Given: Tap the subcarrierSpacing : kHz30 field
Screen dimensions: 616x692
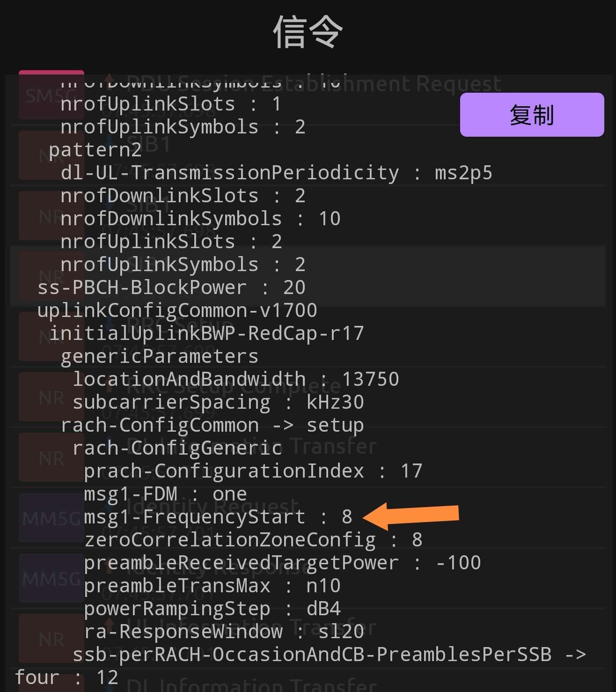Looking at the screenshot, I should (x=218, y=402).
